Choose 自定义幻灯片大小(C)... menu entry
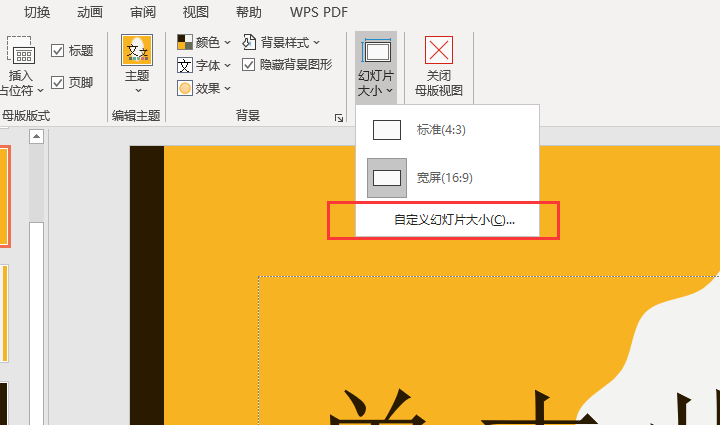Image resolution: width=720 pixels, height=425 pixels. 447,220
